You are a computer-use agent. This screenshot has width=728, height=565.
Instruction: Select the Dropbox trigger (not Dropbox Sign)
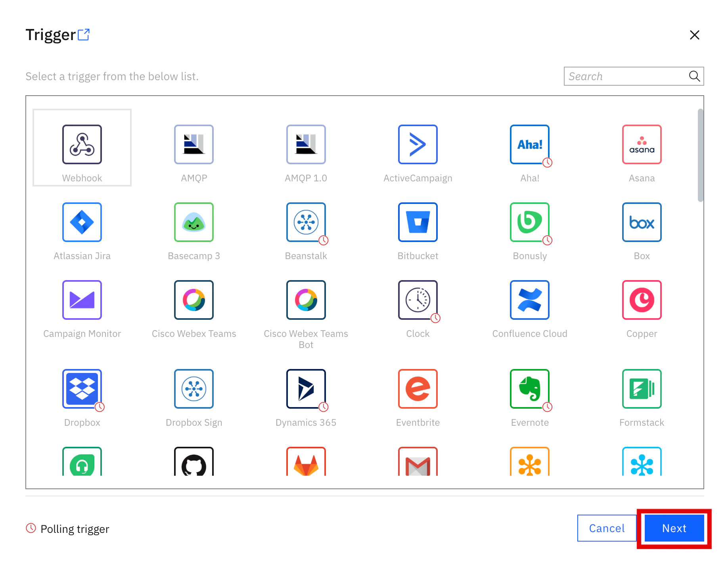click(x=82, y=389)
